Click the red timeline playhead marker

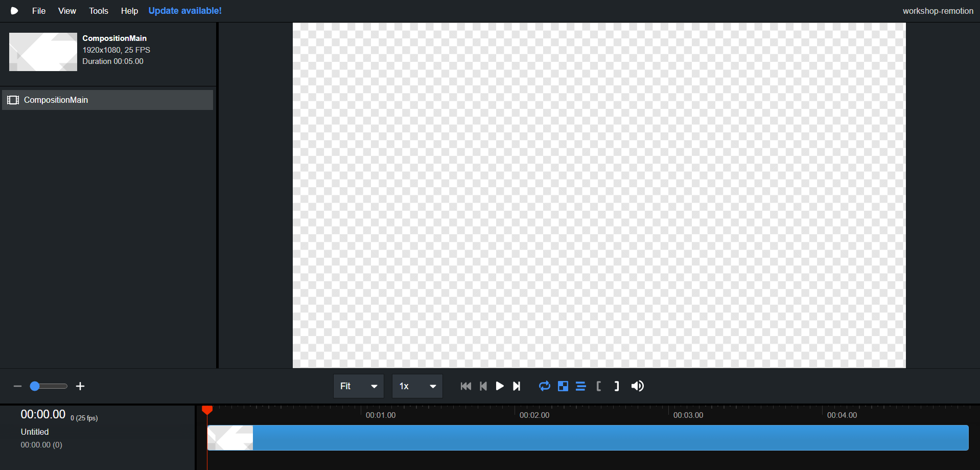click(x=207, y=410)
